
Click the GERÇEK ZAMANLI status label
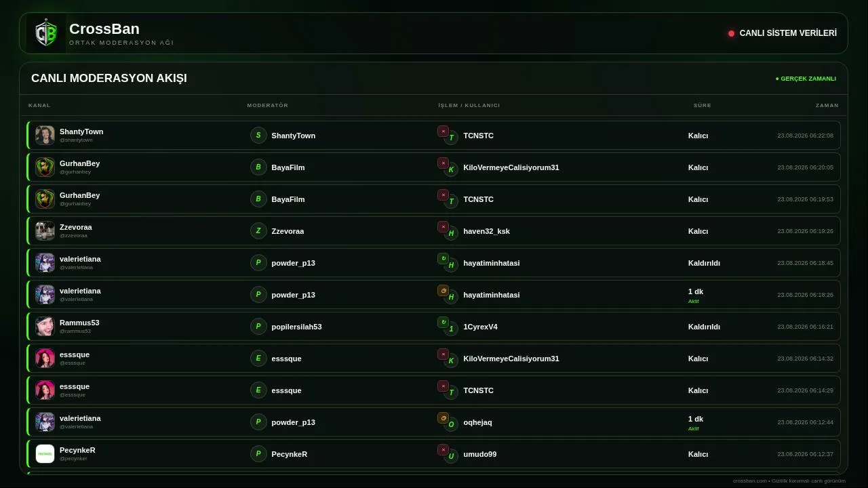click(x=806, y=79)
